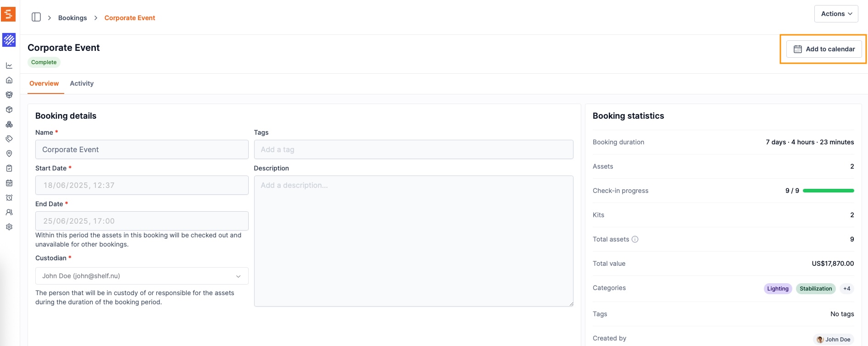Click the orange Shelf logo
868x346 pixels.
point(8,14)
